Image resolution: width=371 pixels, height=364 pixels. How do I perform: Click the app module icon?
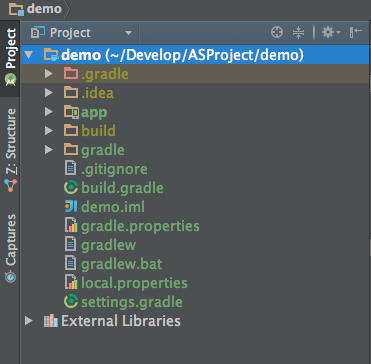[x=71, y=112]
